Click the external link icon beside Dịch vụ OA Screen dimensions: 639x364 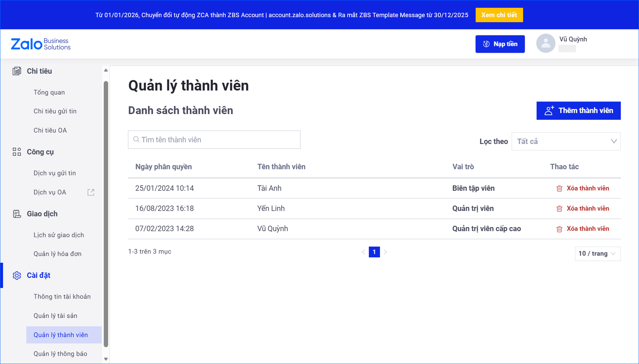pos(91,192)
